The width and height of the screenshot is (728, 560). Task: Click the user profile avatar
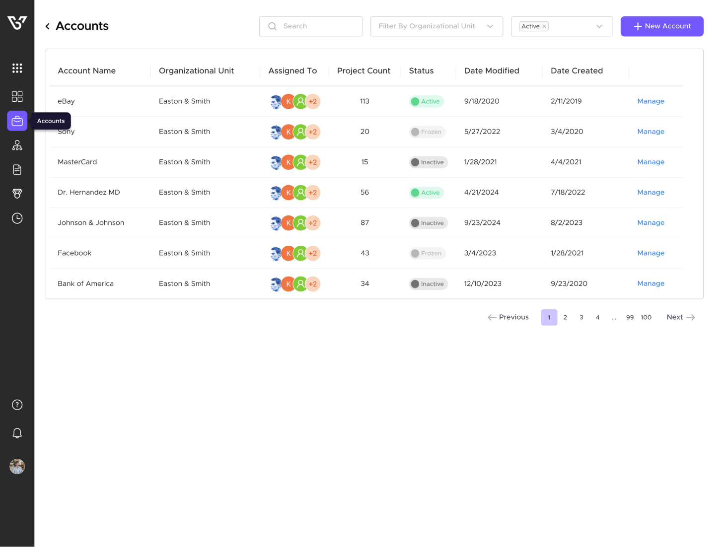pos(17,467)
